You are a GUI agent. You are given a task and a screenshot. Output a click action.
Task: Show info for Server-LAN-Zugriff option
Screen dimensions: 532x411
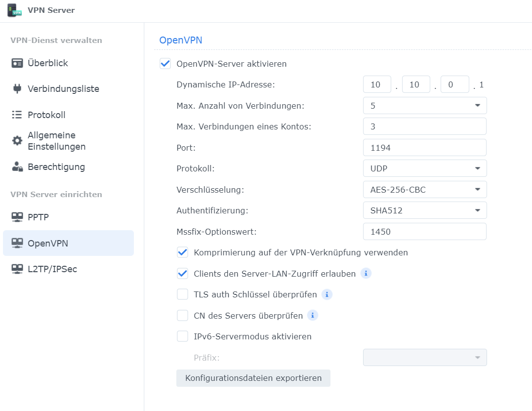(366, 274)
